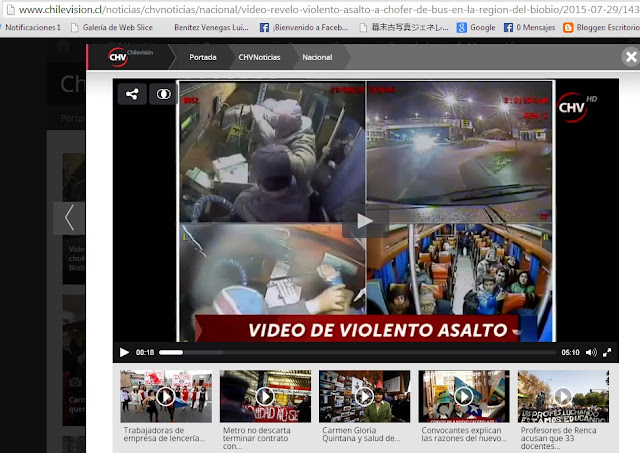This screenshot has width=640, height=453.
Task: Click the 05:10 total duration label
Action: [x=570, y=352]
